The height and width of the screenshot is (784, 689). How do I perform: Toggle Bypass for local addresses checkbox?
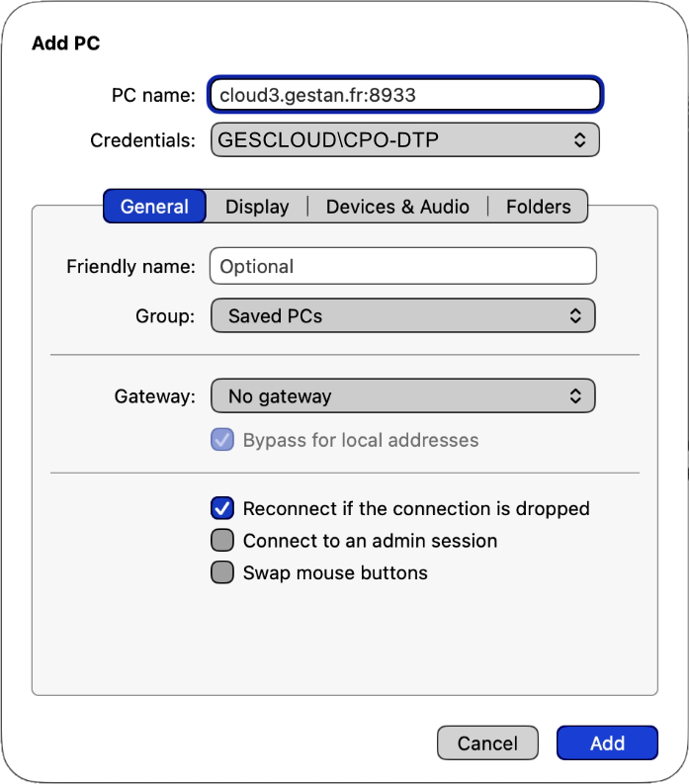[222, 440]
